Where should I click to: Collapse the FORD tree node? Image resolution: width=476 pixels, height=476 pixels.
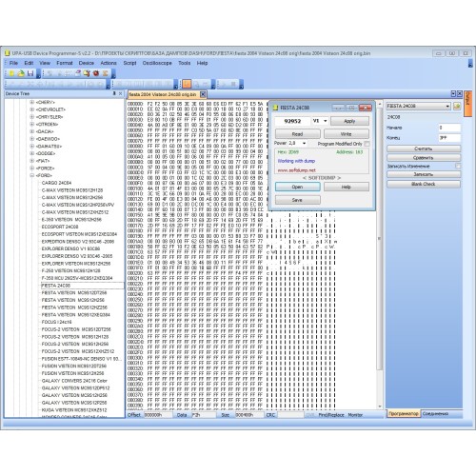(x=31, y=175)
